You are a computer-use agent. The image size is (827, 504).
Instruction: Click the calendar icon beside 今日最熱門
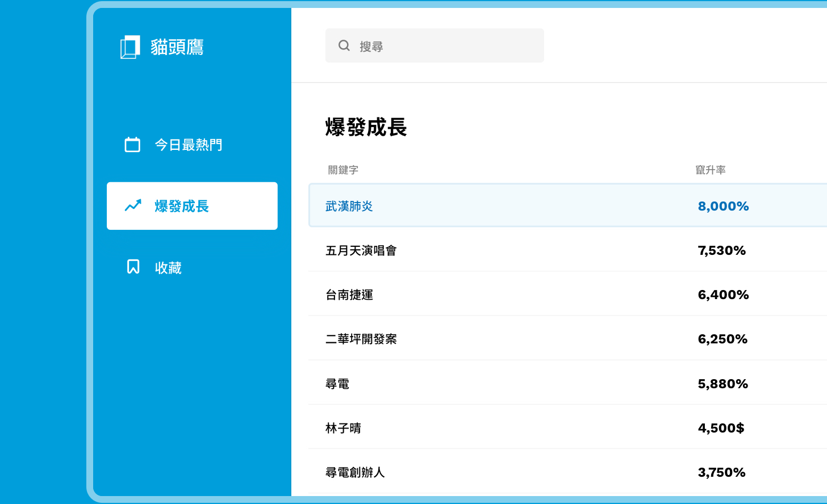(x=132, y=145)
